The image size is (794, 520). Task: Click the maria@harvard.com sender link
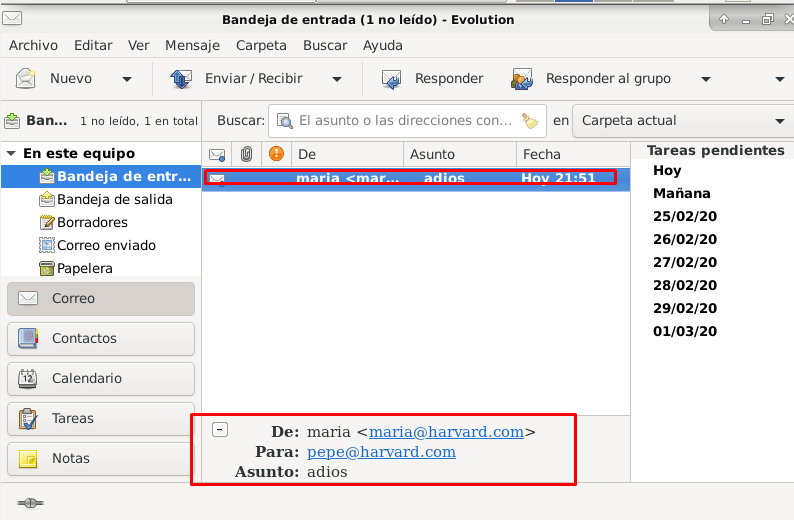pos(447,432)
